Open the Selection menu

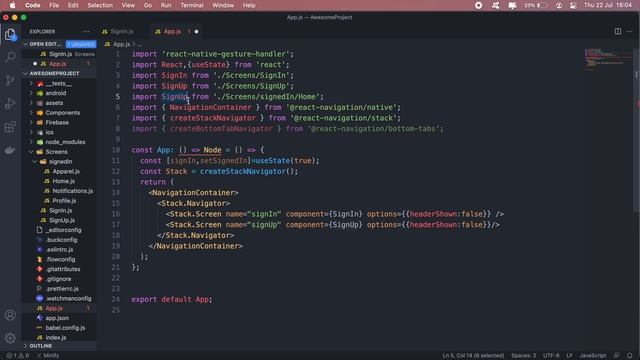[x=100, y=5]
